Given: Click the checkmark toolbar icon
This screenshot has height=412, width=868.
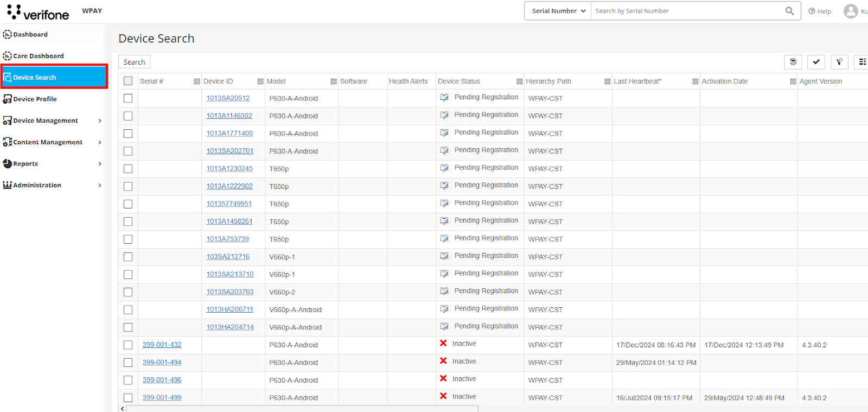Looking at the screenshot, I should pos(816,62).
